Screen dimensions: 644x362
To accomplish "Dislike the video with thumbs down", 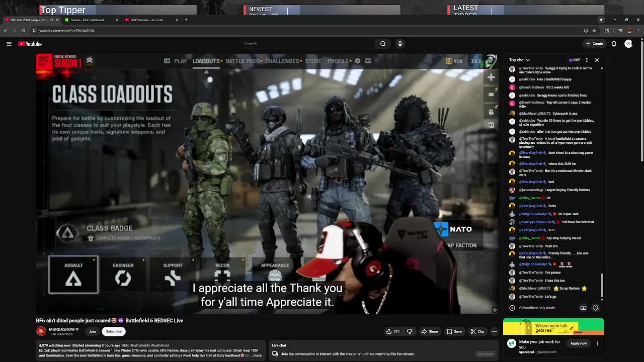I will point(410,331).
